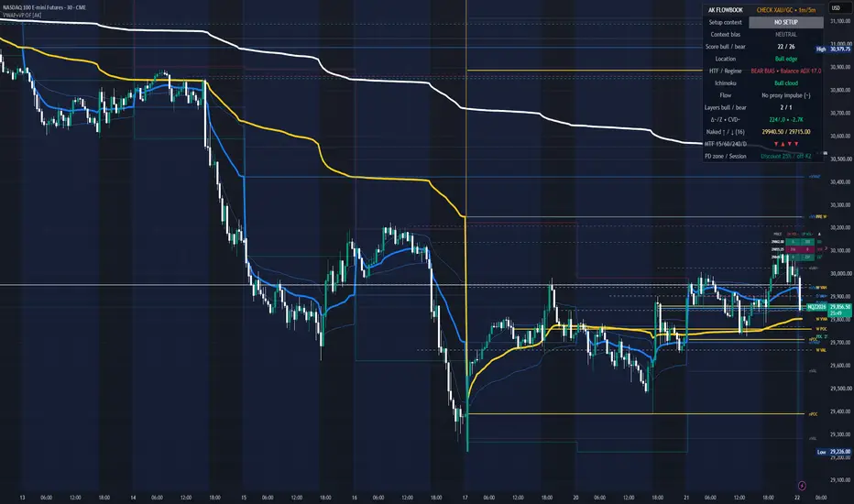The height and width of the screenshot is (504, 854).
Task: Click the Layers bull / bear value 2 / 1
Action: pyautogui.click(x=786, y=107)
